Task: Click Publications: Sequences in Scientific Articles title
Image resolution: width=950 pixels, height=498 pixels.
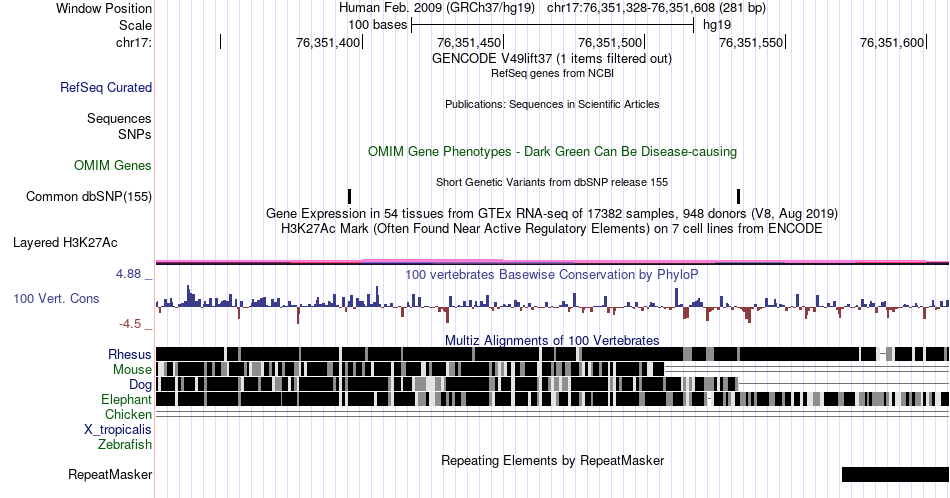Action: click(552, 104)
